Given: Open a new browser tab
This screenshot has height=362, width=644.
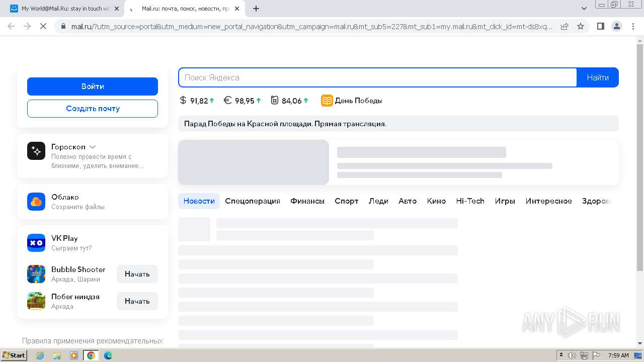Looking at the screenshot, I should (x=256, y=9).
